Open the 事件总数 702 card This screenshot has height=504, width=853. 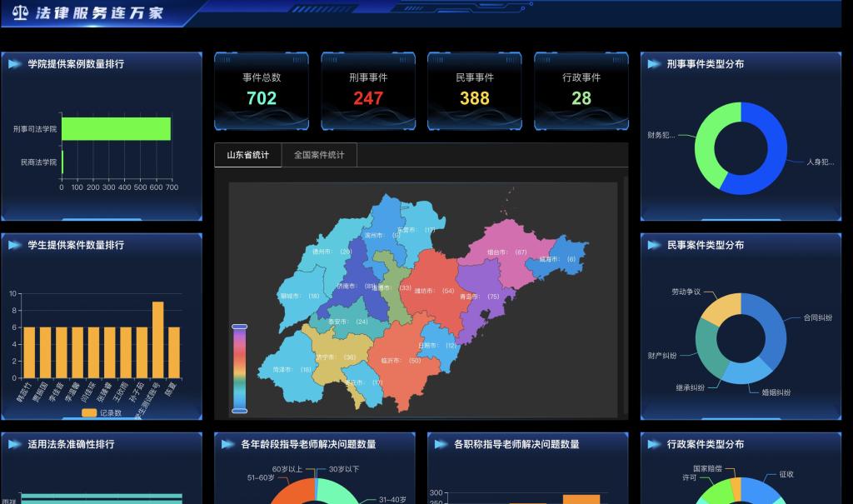[x=262, y=91]
